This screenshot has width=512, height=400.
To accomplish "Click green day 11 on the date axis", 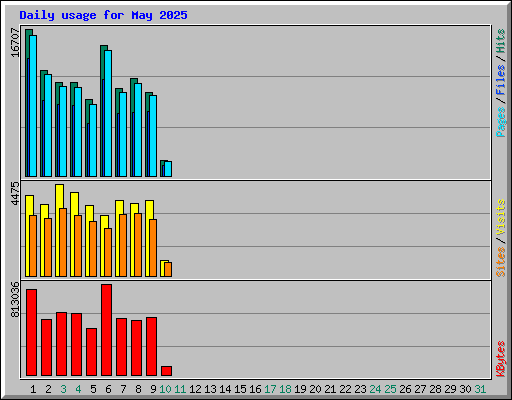I will tap(180, 389).
